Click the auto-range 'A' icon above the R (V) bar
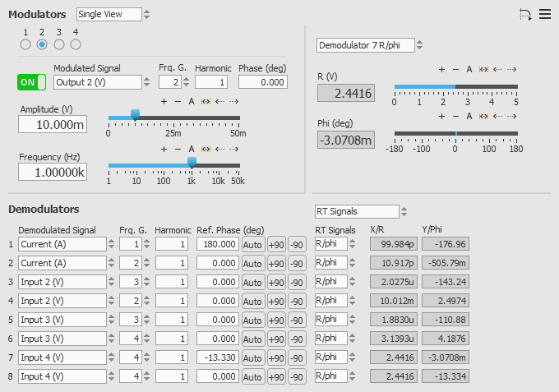 pyautogui.click(x=469, y=70)
